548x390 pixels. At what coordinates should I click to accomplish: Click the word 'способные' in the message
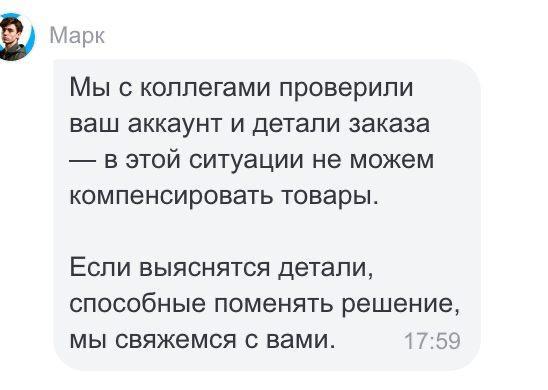click(138, 305)
